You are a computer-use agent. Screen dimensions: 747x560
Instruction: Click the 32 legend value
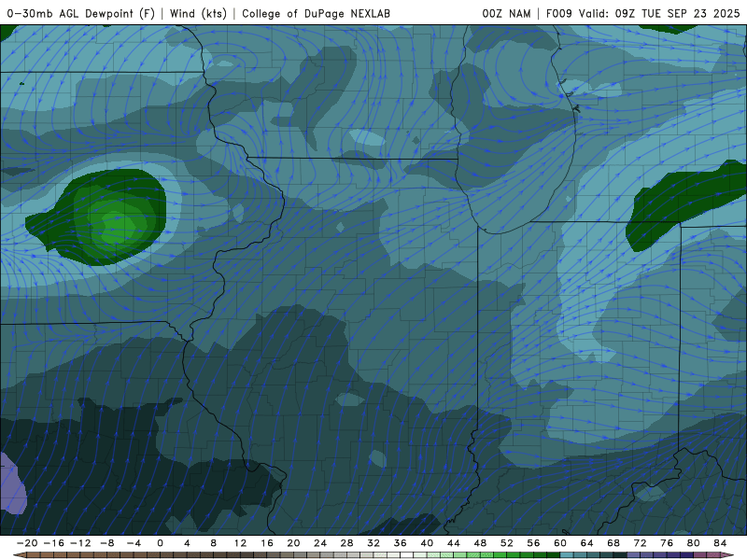[x=373, y=543]
